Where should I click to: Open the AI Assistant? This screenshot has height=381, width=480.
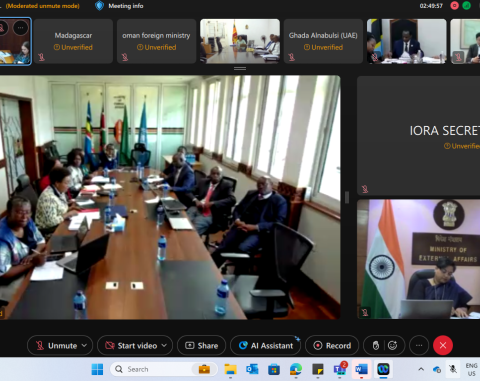(266, 345)
